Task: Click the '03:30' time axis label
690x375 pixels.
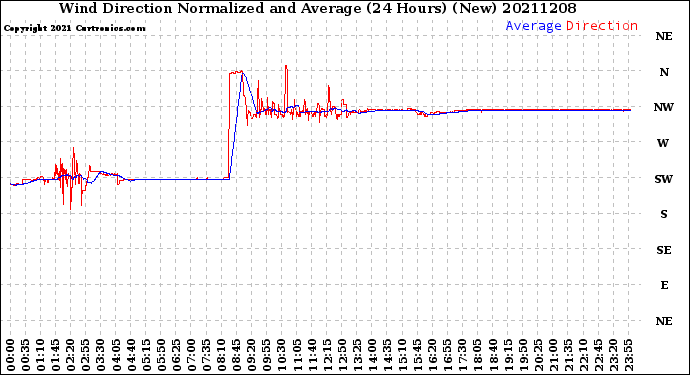Action: (x=101, y=355)
